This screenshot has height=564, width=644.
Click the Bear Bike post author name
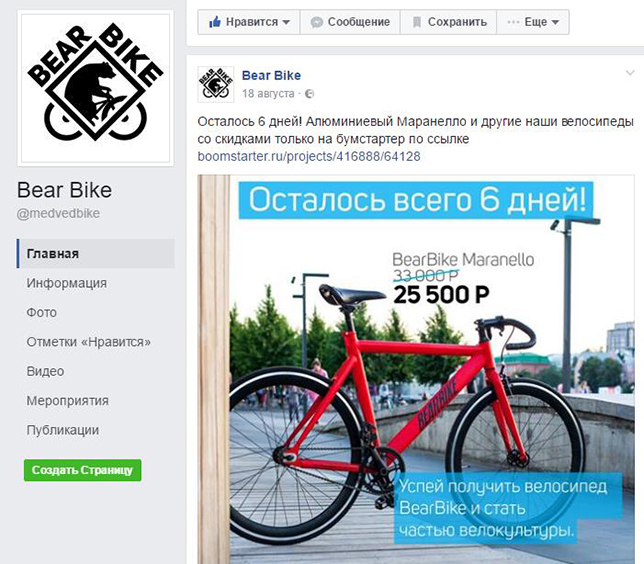tap(271, 76)
